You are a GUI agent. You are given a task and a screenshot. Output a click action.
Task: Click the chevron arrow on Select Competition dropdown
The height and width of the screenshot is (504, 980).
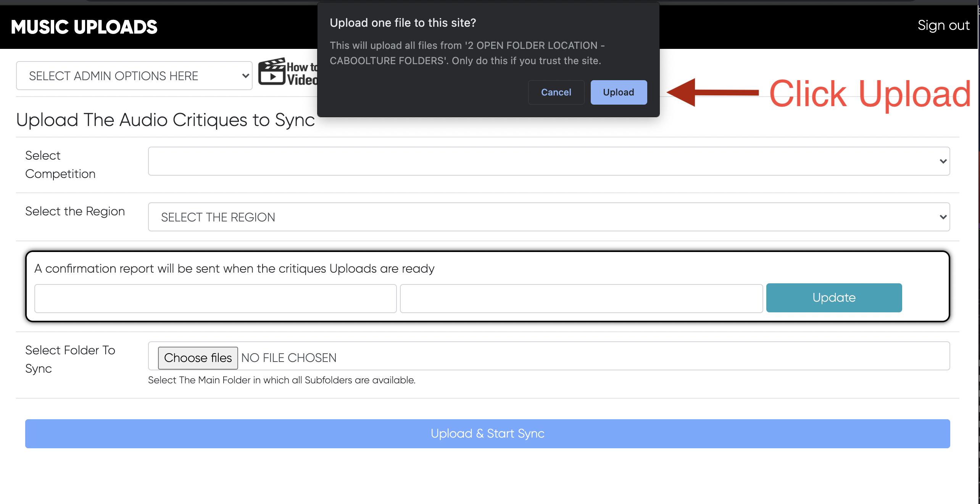943,161
